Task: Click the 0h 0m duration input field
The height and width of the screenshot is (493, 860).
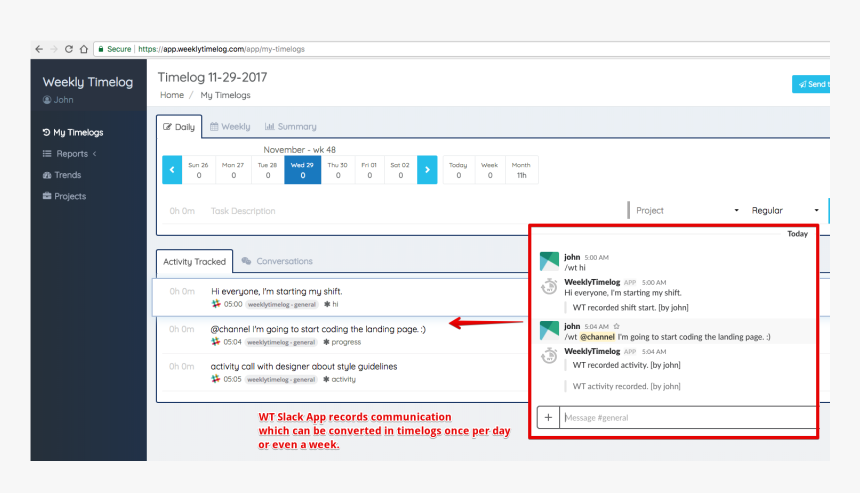Action: (x=182, y=211)
